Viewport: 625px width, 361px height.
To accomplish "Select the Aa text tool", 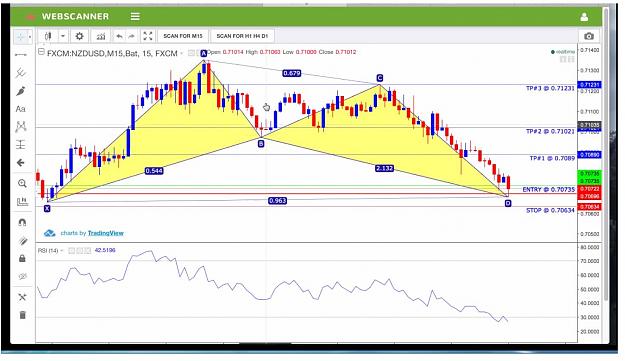I will pyautogui.click(x=20, y=109).
